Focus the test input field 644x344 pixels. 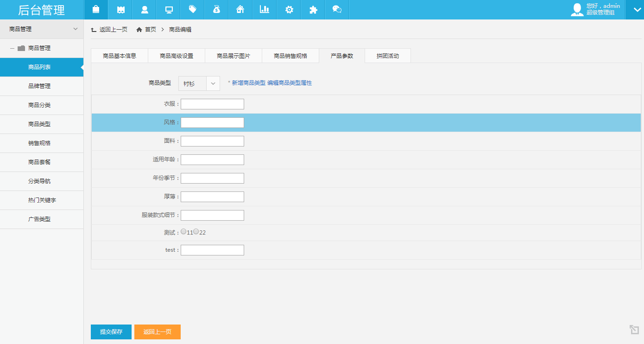[212, 250]
